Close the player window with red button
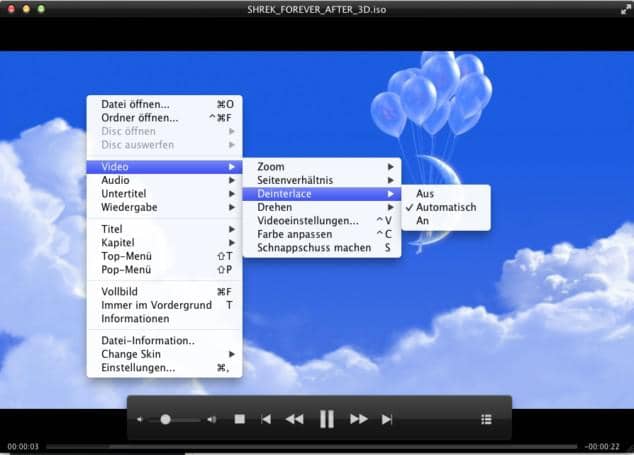 [x=11, y=8]
